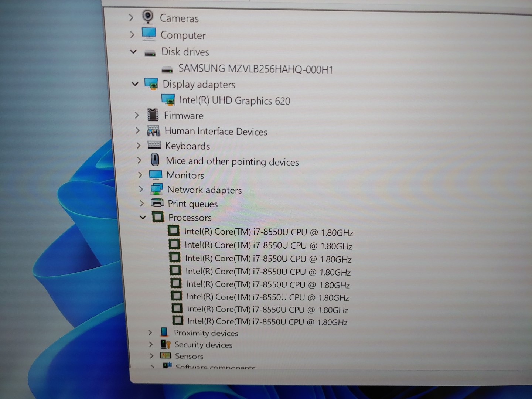Select the Cameras label
Screen dimensions: 532x399
[x=179, y=18]
